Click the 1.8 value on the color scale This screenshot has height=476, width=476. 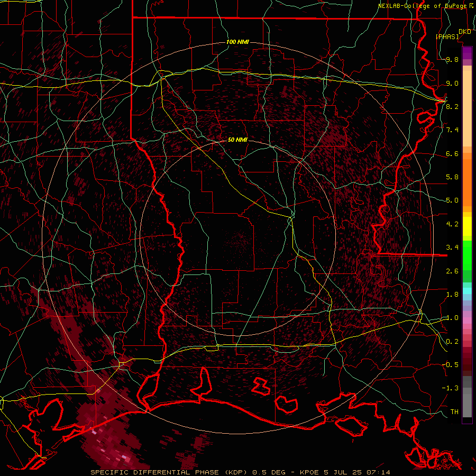pos(452,294)
